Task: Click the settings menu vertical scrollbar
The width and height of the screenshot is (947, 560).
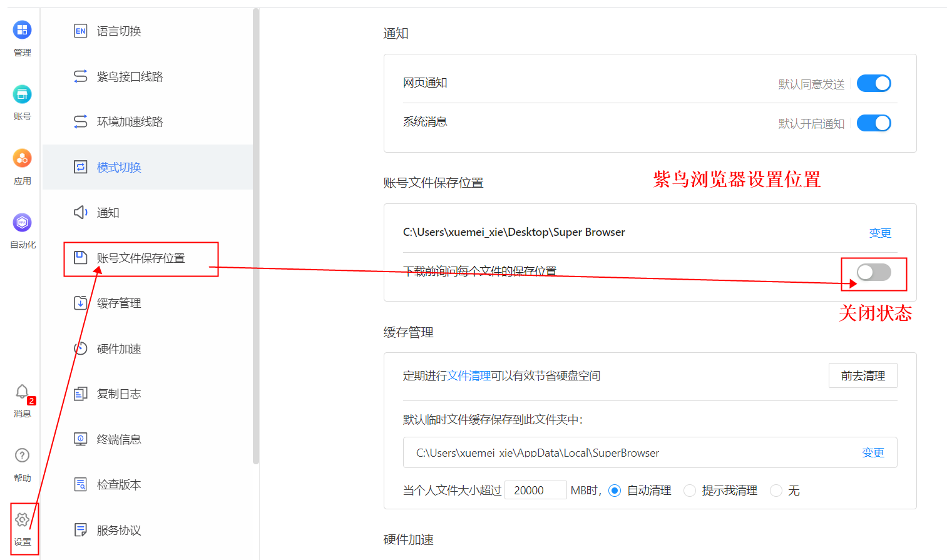Action: click(x=256, y=237)
